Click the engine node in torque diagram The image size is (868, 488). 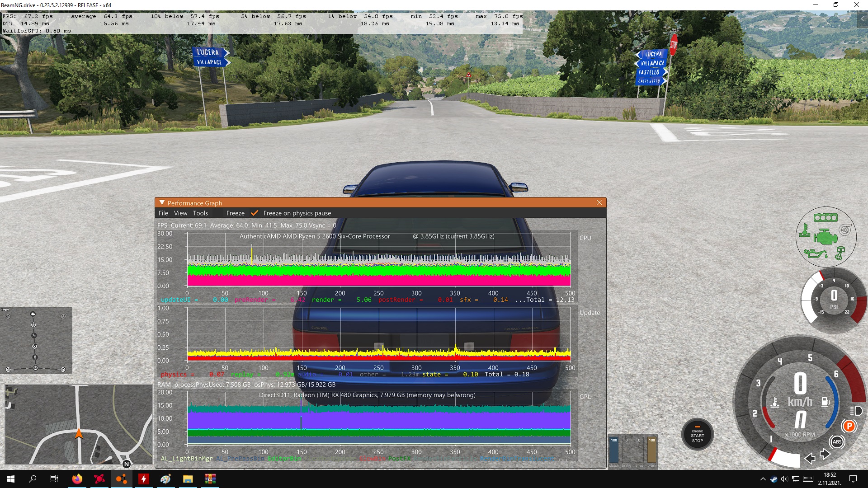[33, 314]
